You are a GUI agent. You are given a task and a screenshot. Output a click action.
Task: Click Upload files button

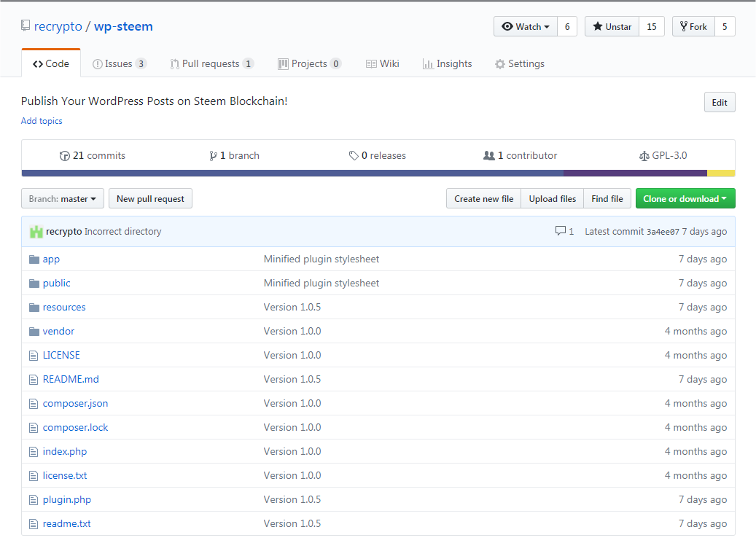click(x=553, y=199)
